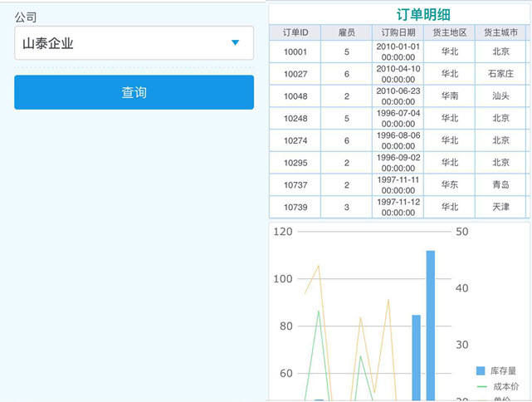Click date cell 1996-07-04 00:00:00
This screenshot has height=402, width=532.
[x=398, y=119]
